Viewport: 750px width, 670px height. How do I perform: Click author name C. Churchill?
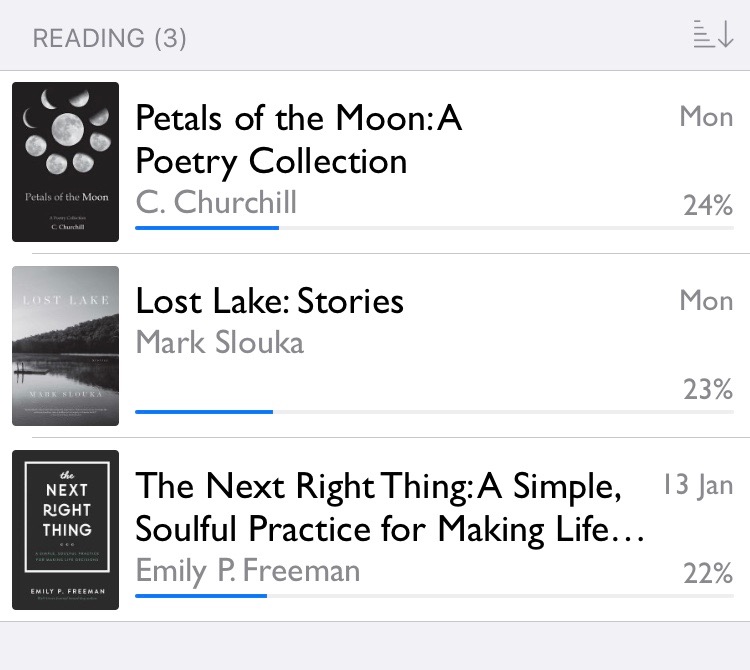[216, 202]
